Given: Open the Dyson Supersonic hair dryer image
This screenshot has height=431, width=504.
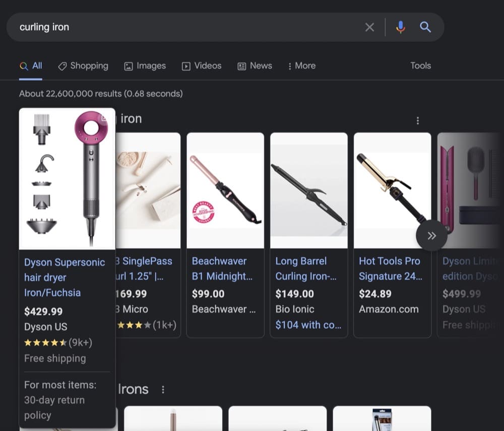Looking at the screenshot, I should (67, 179).
